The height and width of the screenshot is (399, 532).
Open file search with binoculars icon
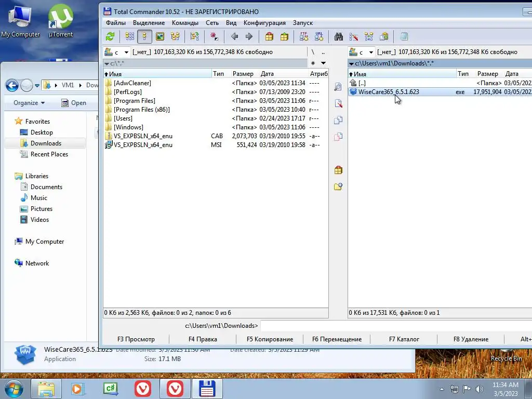339,36
